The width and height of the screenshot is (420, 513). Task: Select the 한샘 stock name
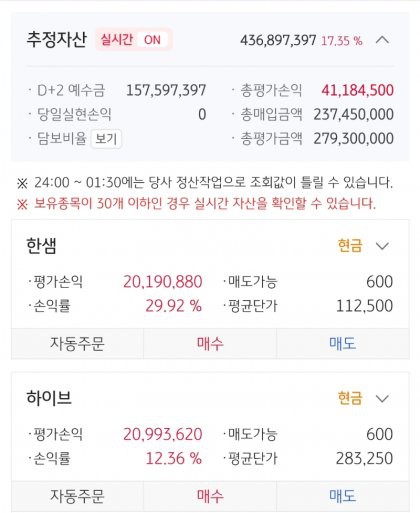tap(41, 246)
